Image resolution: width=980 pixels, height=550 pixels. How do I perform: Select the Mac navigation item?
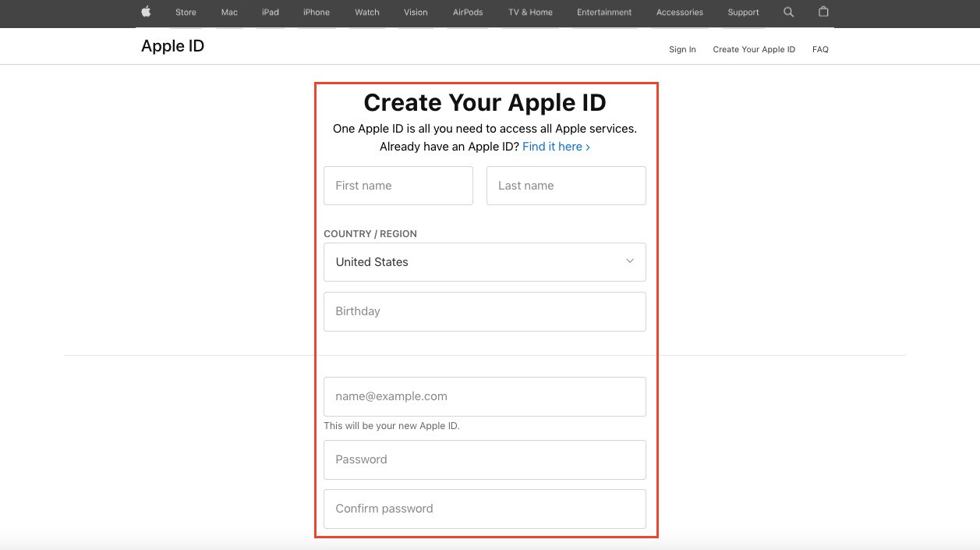(229, 12)
